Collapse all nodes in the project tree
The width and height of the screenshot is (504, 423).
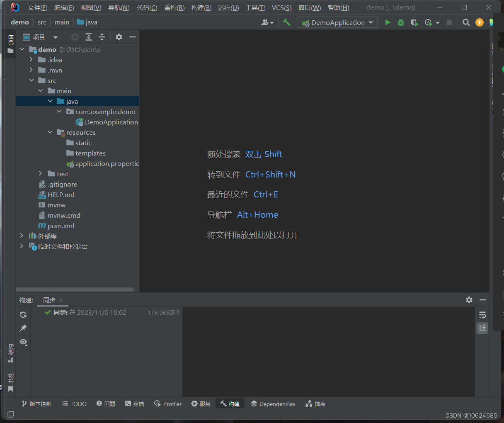(x=102, y=37)
